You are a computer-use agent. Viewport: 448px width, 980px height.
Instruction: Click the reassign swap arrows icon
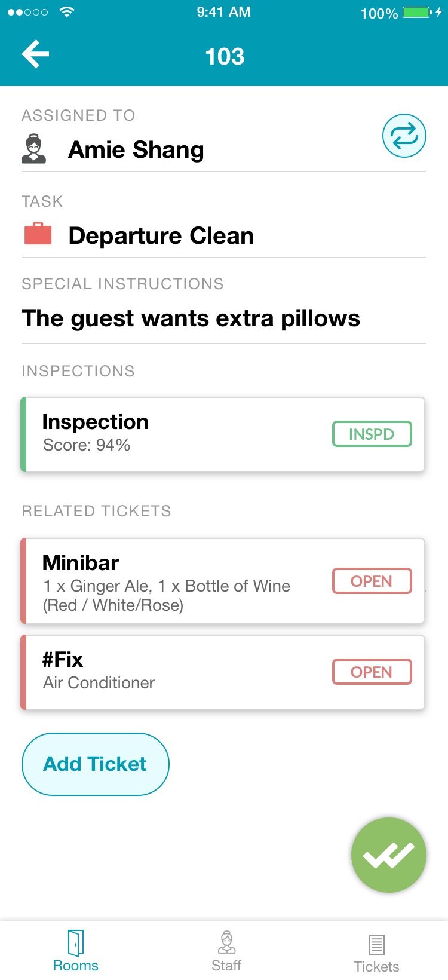[404, 136]
